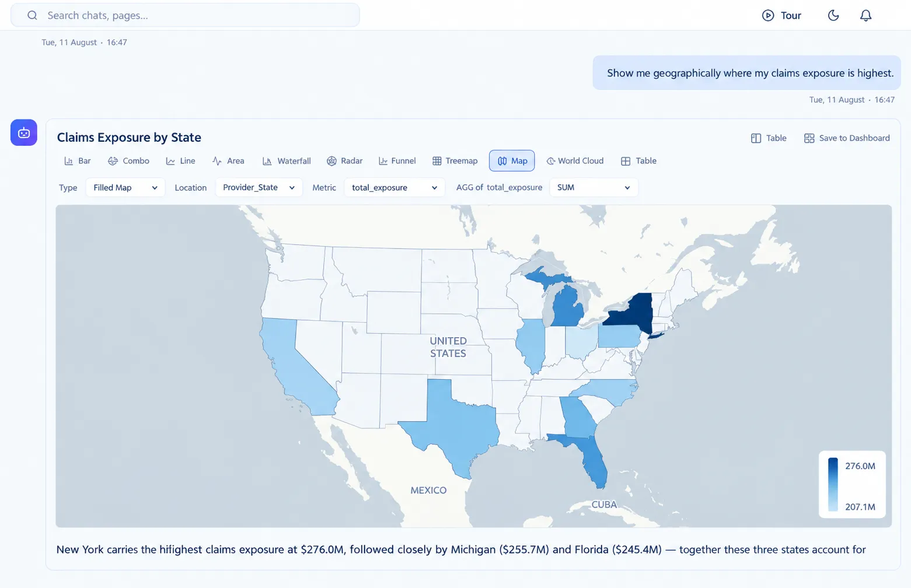911x588 pixels.
Task: Click the Bar chart icon
Action: point(69,161)
